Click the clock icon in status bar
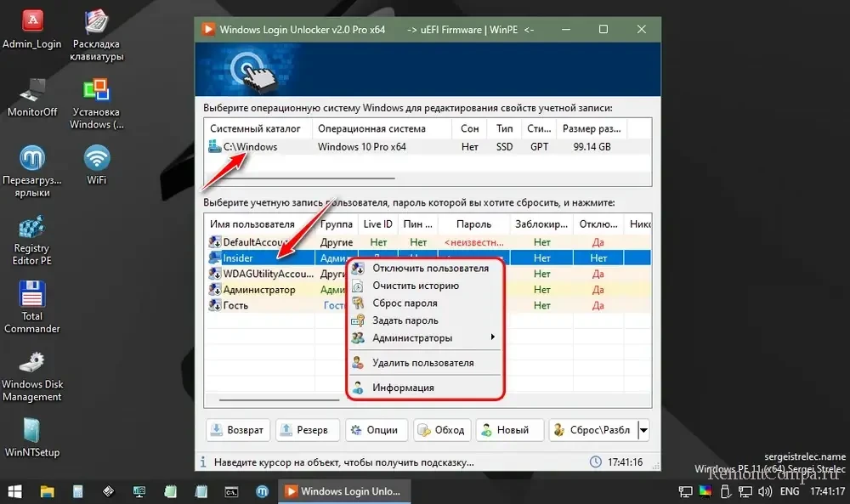This screenshot has height=504, width=850. coord(595,462)
